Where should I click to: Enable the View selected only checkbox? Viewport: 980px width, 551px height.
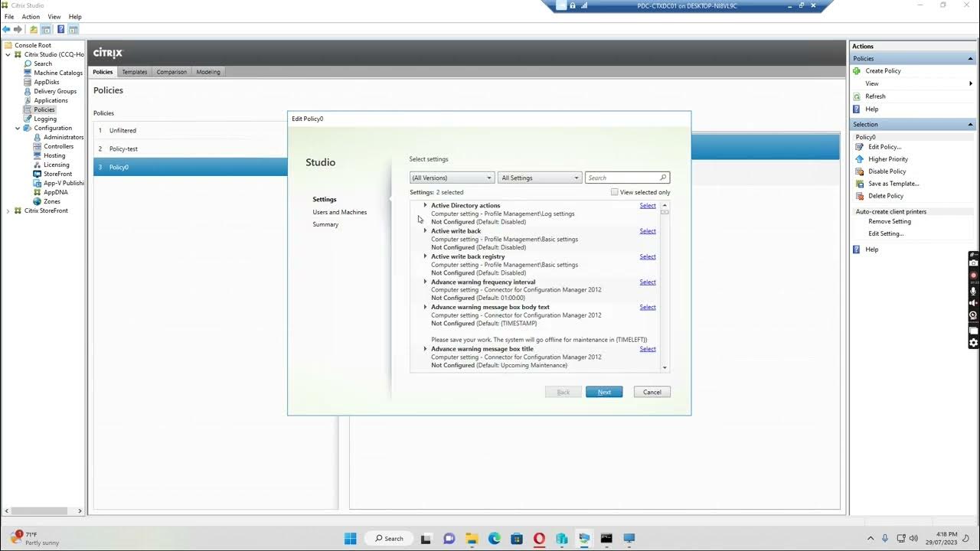[614, 192]
